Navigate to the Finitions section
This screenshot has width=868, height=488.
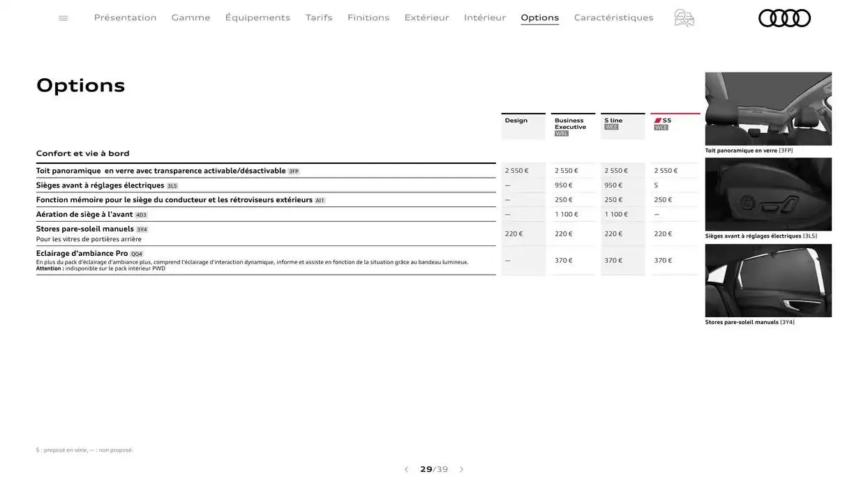point(368,17)
